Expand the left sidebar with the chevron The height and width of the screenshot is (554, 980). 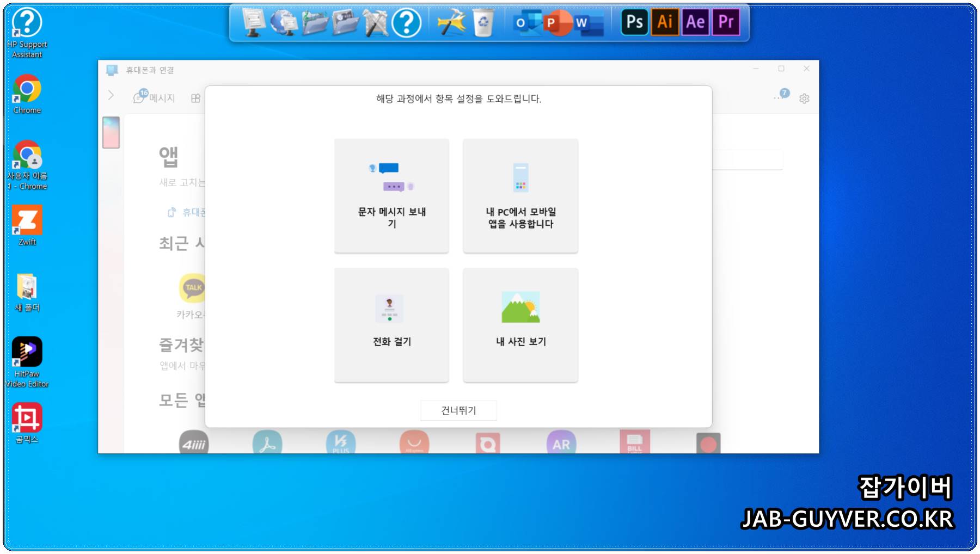point(112,95)
